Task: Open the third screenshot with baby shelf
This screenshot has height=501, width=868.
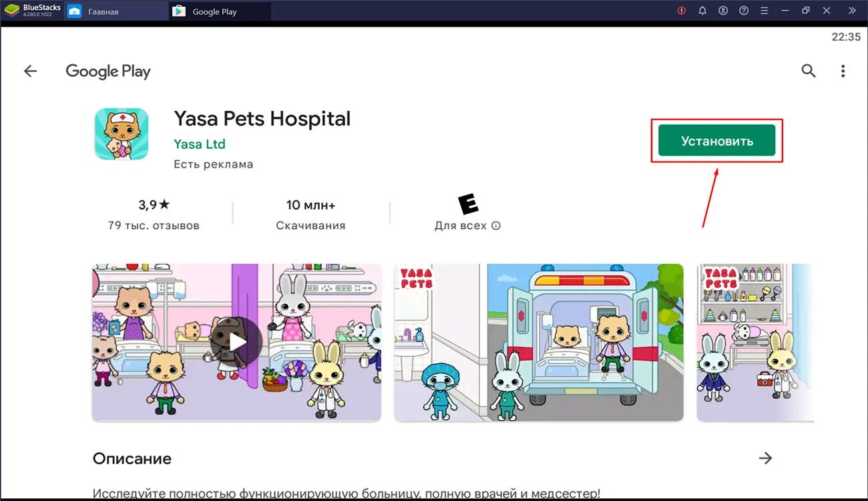Action: (755, 343)
